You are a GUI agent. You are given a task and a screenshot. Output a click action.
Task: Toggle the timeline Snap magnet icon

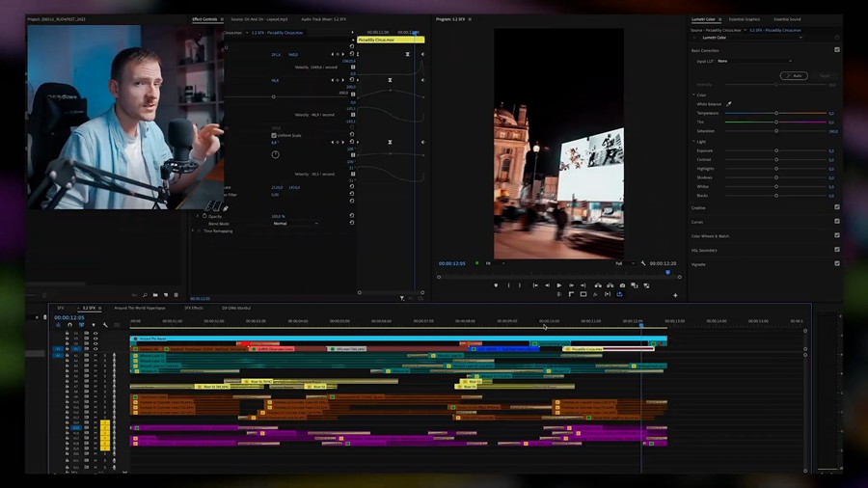tap(69, 325)
